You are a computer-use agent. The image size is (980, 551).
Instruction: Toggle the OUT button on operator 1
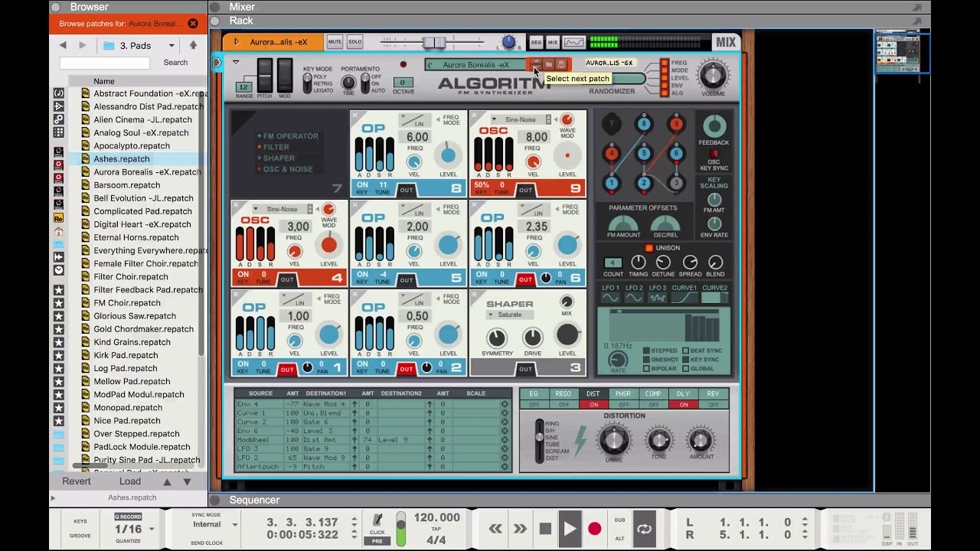pyautogui.click(x=286, y=370)
